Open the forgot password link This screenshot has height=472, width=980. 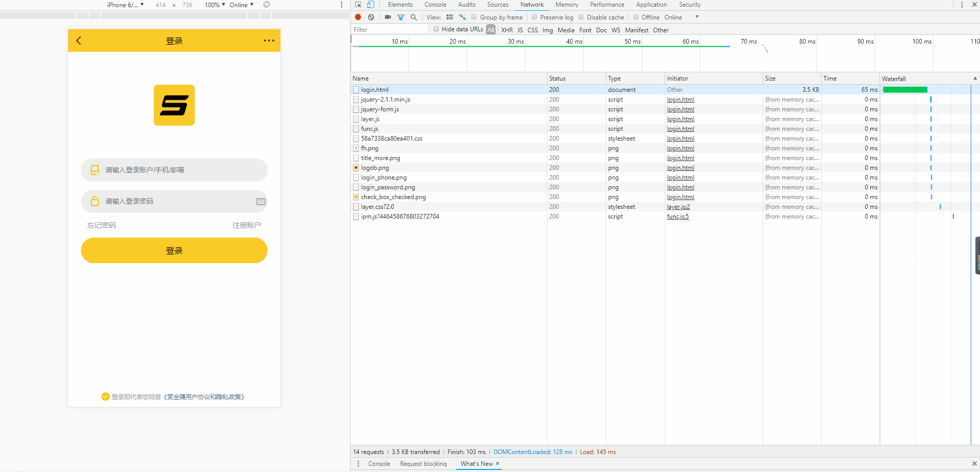tap(101, 225)
